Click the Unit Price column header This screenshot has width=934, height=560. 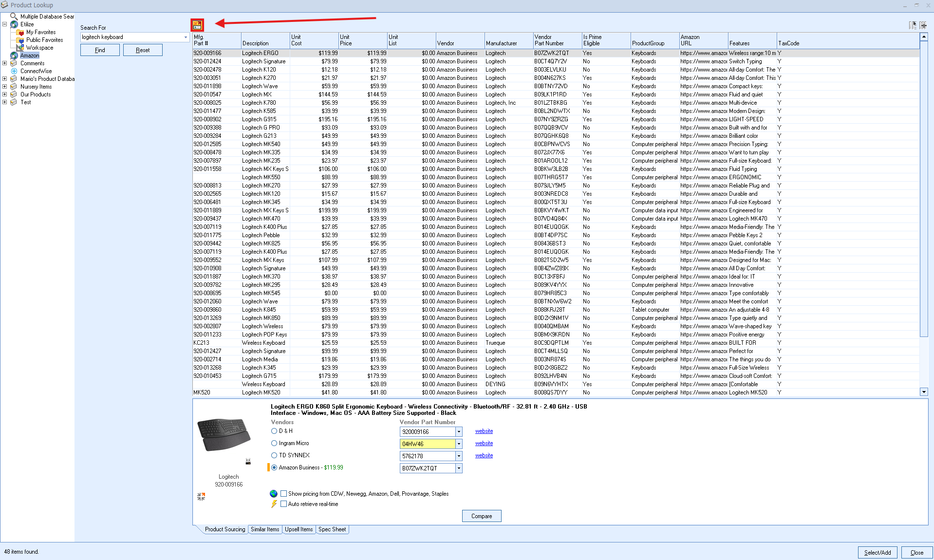coord(362,40)
